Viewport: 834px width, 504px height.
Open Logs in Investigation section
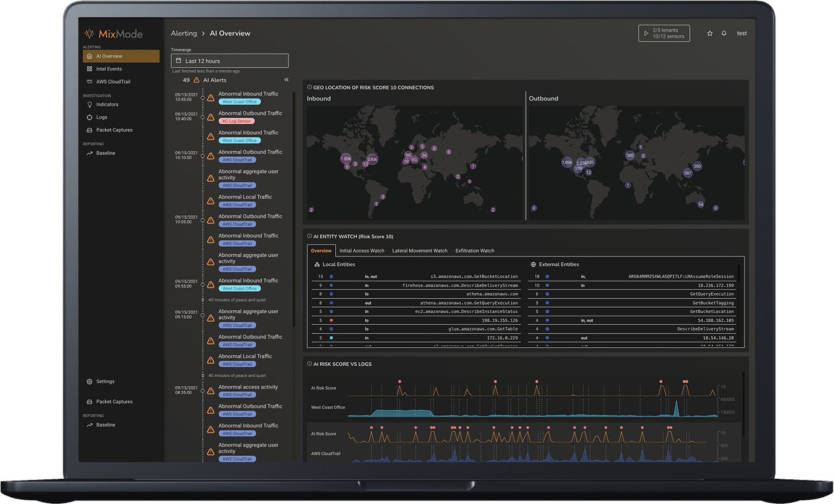102,117
